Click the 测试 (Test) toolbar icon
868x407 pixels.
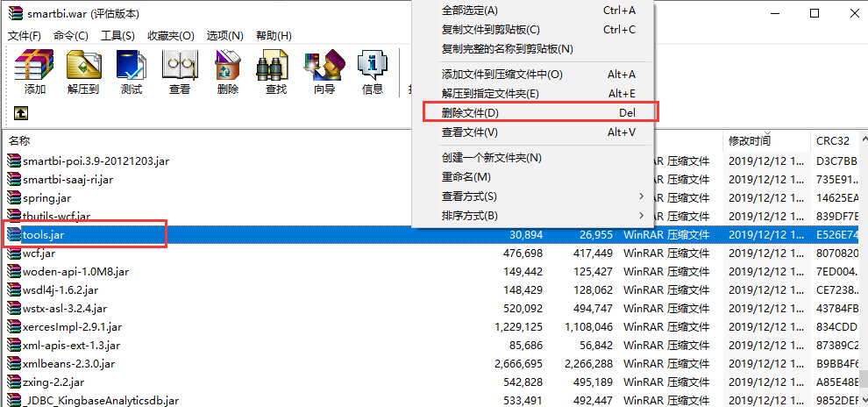[x=132, y=65]
